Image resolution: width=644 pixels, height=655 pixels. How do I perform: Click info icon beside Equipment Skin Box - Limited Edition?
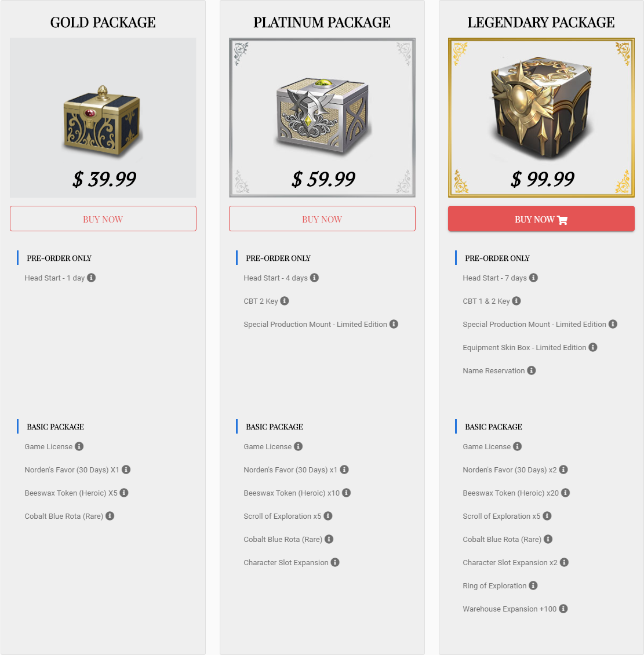(593, 347)
